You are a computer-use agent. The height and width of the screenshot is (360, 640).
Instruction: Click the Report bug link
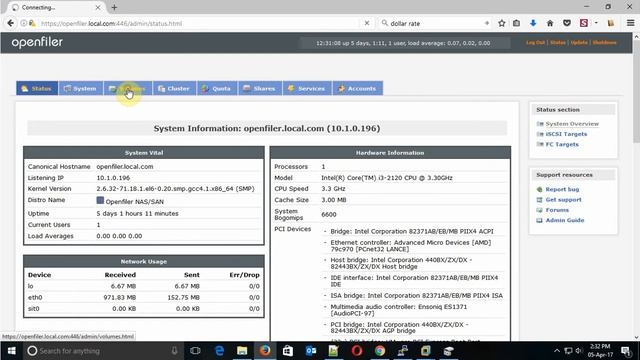tap(562, 189)
